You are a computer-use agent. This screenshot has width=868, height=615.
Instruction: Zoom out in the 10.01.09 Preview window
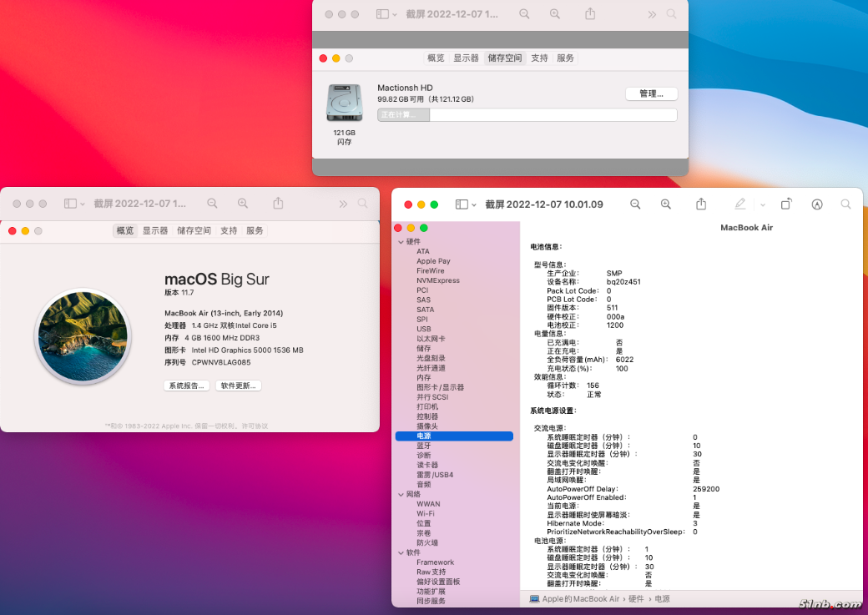click(635, 204)
